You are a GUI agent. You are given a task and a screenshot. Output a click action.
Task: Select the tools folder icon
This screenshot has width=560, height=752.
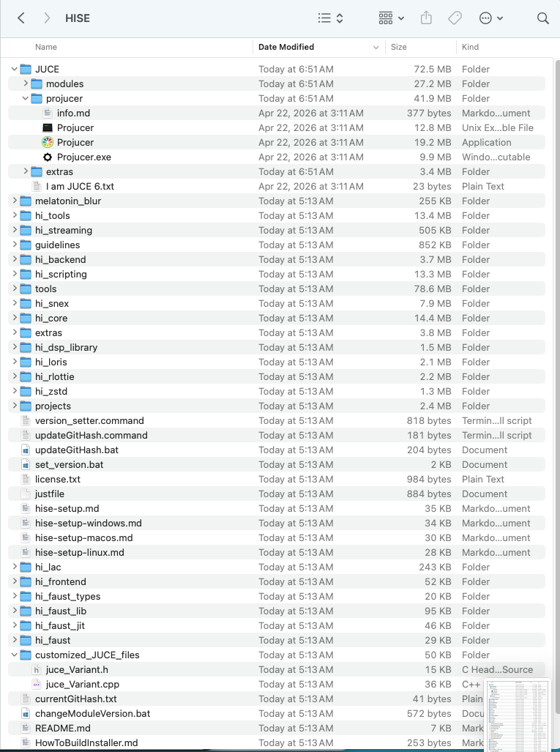26,288
